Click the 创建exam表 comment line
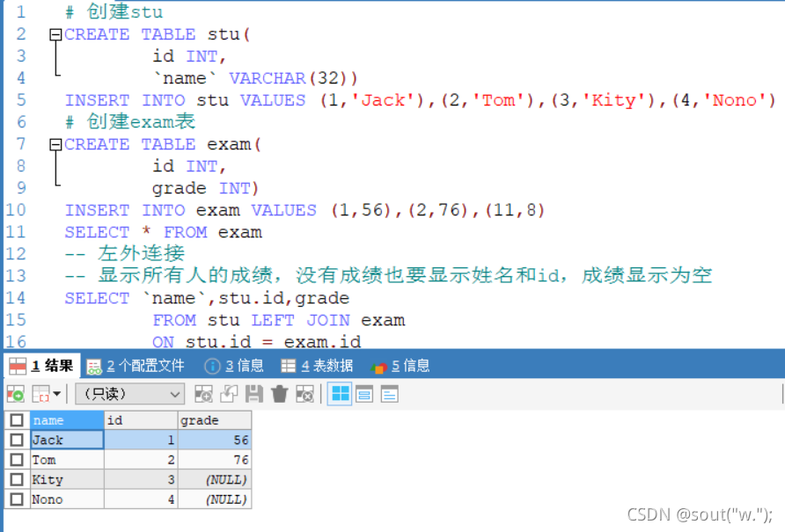785x532 pixels. 130,121
